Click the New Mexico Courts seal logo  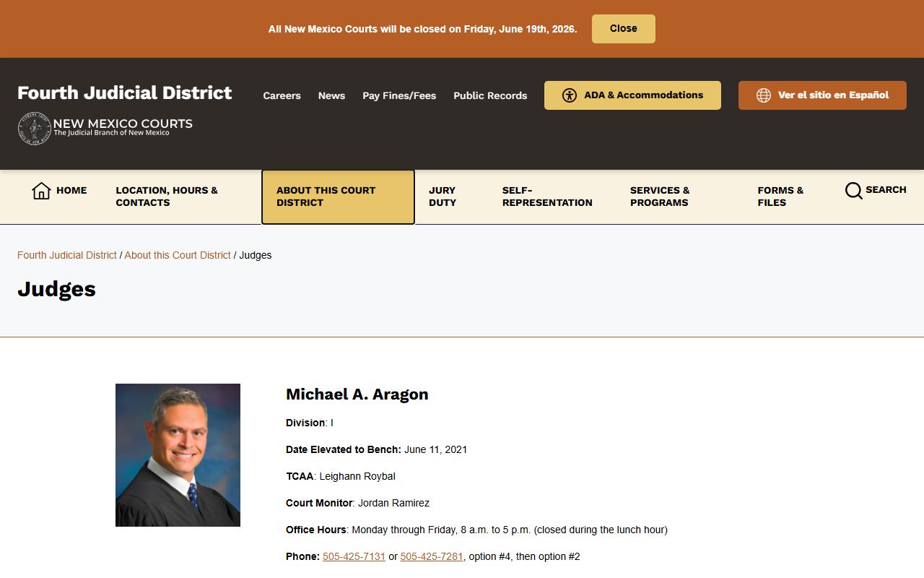point(34,129)
